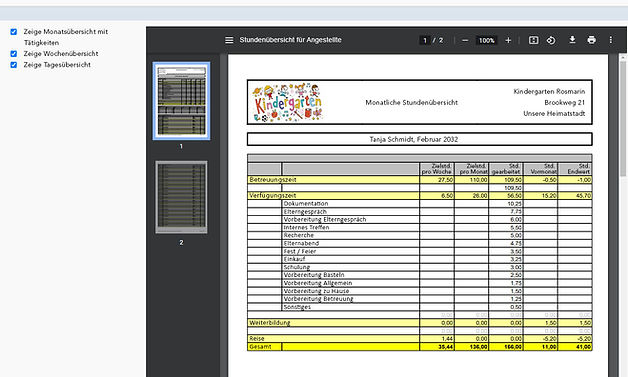Click the 'Schulung' row
The image size is (628, 377).
click(x=420, y=267)
